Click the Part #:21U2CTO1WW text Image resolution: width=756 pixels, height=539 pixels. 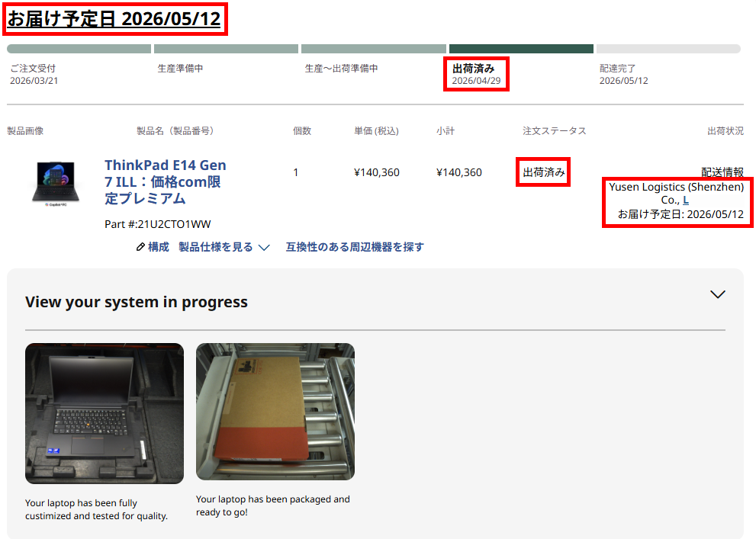click(158, 224)
